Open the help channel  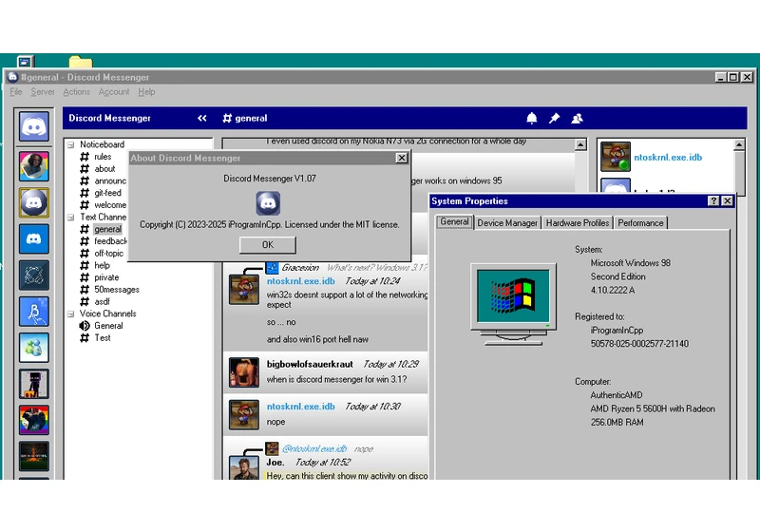102,265
